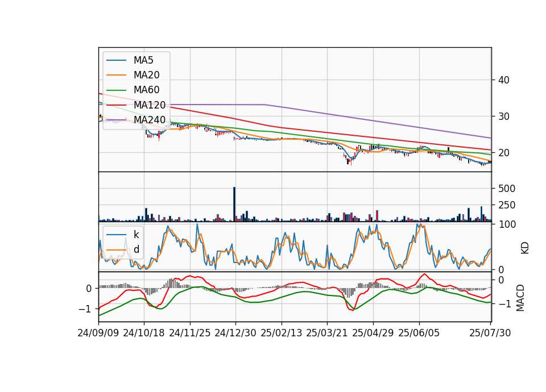The image size is (546, 392).
Task: Click the MA120 legend label
Action: point(150,105)
